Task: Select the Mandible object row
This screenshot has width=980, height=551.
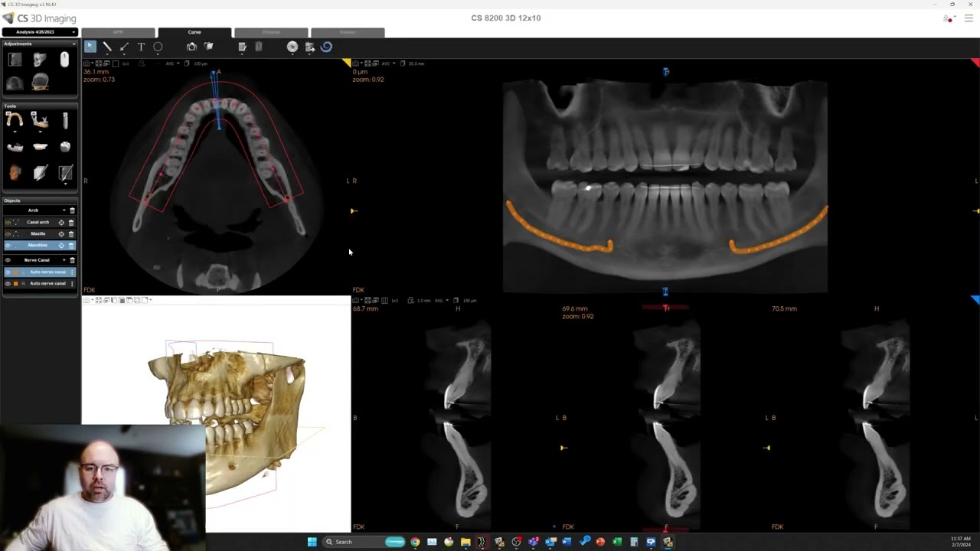Action: 40,245
